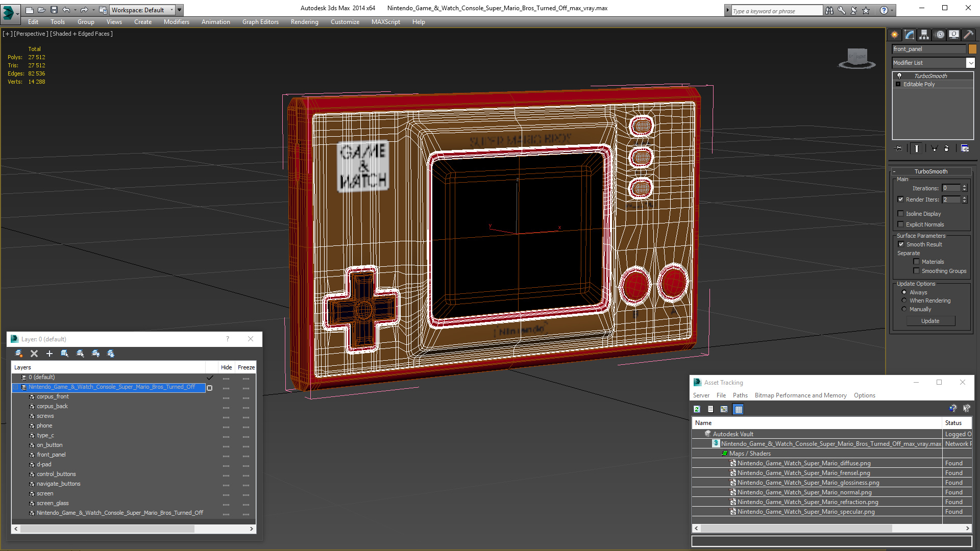The width and height of the screenshot is (980, 551).
Task: Select Always update option
Action: 904,292
